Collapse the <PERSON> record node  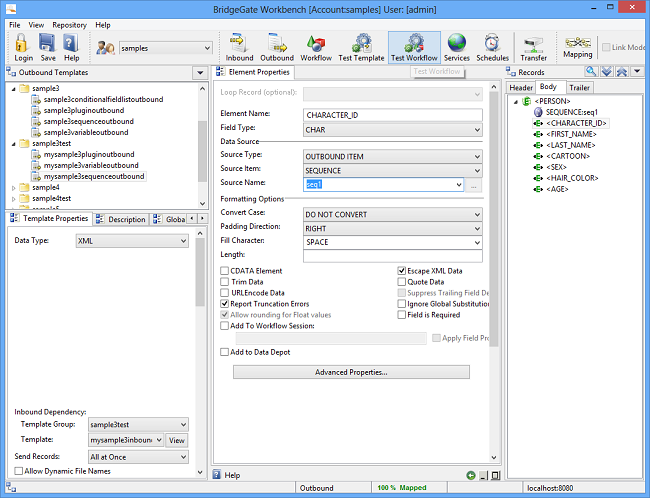click(x=516, y=102)
